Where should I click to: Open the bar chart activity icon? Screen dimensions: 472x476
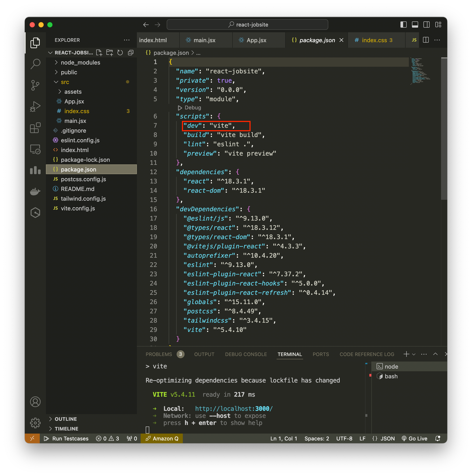(x=35, y=170)
